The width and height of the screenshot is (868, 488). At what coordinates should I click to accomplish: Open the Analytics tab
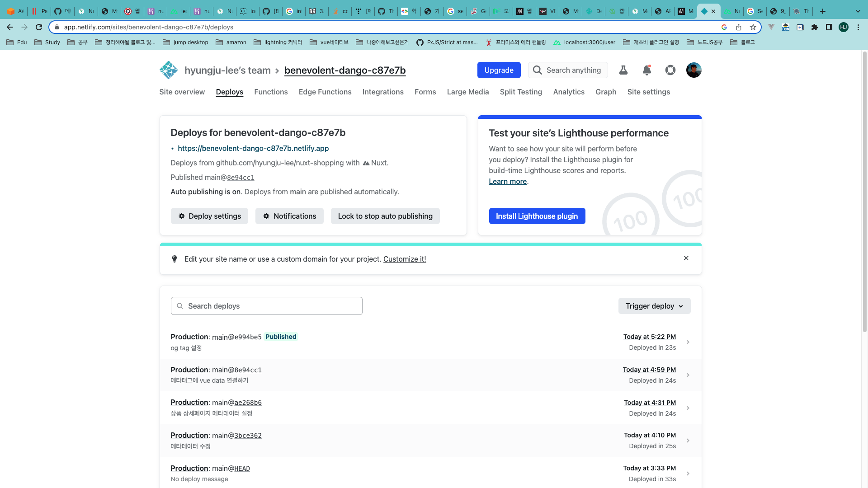pos(569,92)
